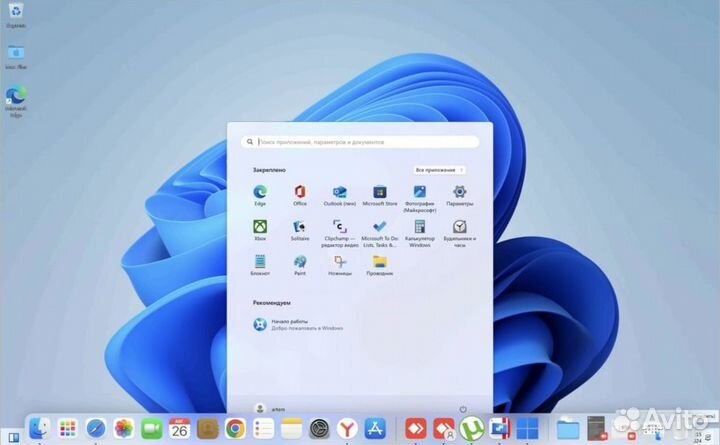Click the Windows widgets taskbar icon
This screenshot has width=720, height=445.
tap(13, 438)
